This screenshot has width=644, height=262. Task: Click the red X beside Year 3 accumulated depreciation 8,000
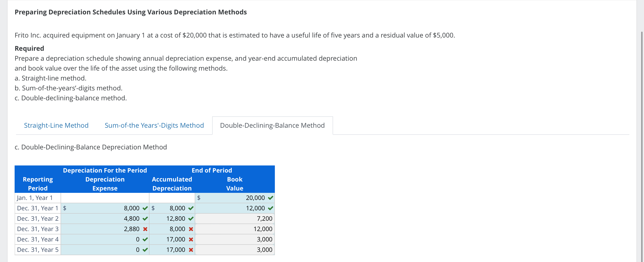(x=191, y=229)
